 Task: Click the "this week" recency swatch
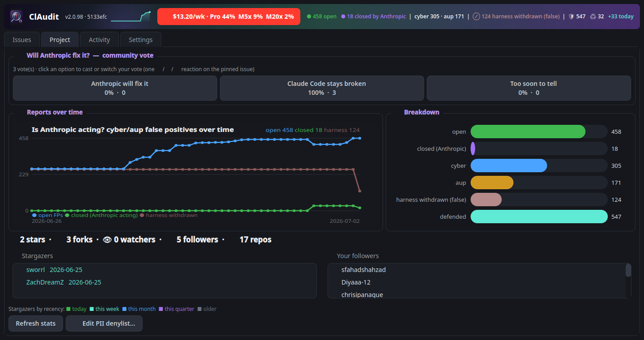coord(92,309)
